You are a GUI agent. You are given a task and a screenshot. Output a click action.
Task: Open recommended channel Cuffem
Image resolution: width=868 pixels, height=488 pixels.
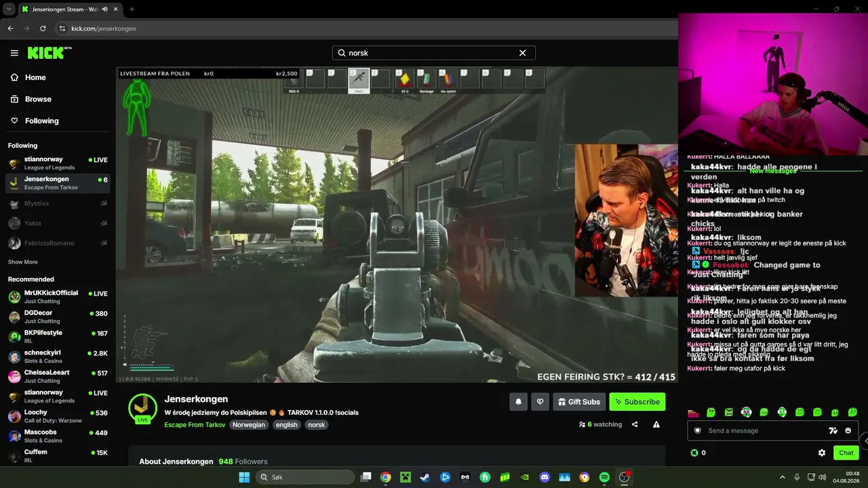pos(58,455)
